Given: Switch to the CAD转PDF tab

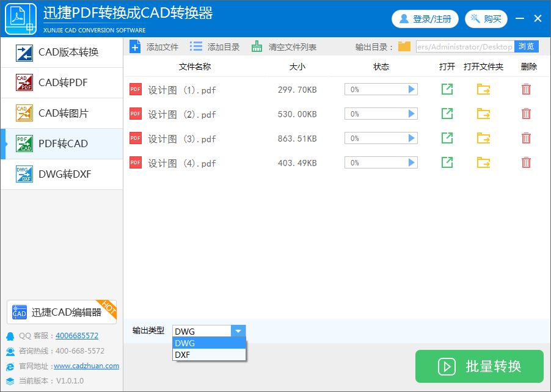Looking at the screenshot, I should 62,82.
